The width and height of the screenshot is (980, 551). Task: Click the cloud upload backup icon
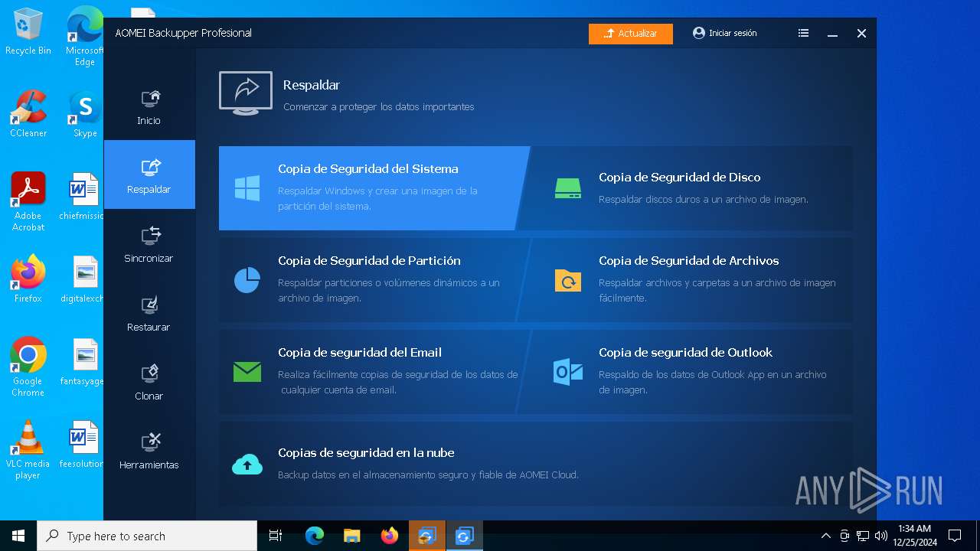point(247,464)
